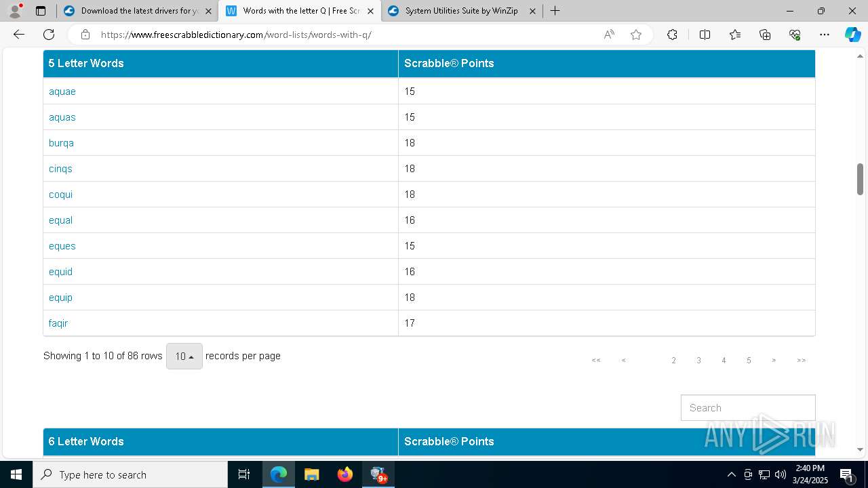
Task: Close the System Utilities Suite tab
Action: pos(532,11)
